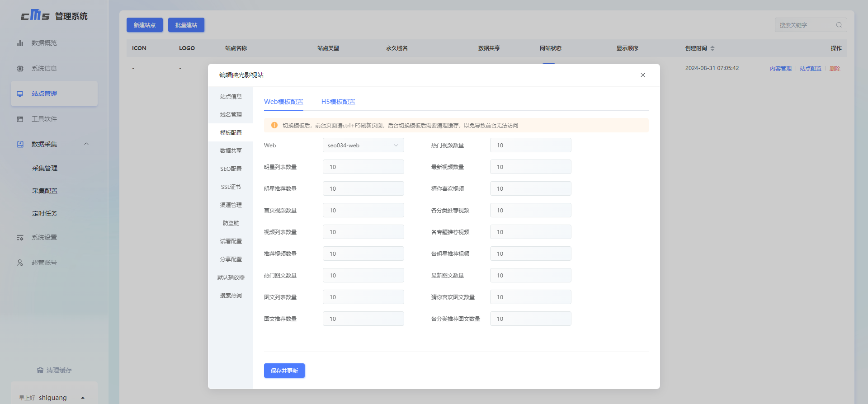Click the 系统设置 sliders icon

coord(20,238)
